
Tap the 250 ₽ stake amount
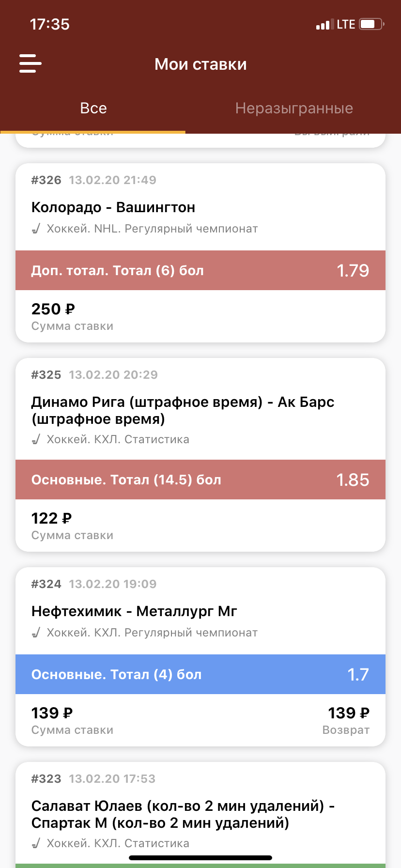pos(53,309)
